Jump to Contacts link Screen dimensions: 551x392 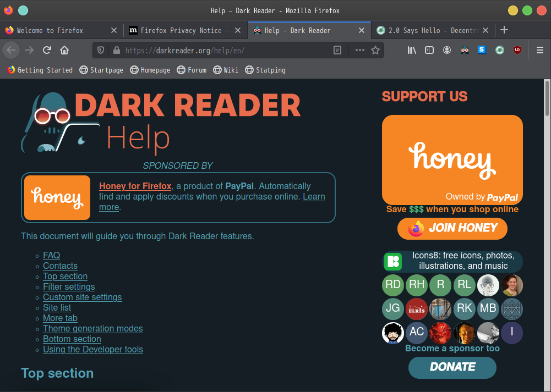[x=60, y=266]
